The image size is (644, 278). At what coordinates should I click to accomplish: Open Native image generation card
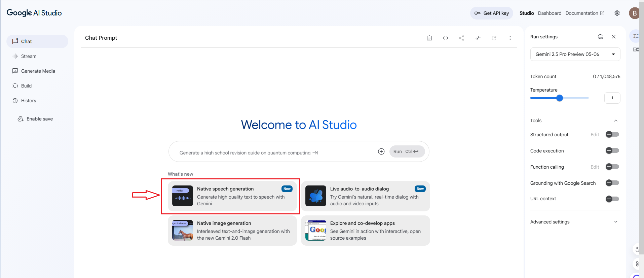tap(232, 231)
